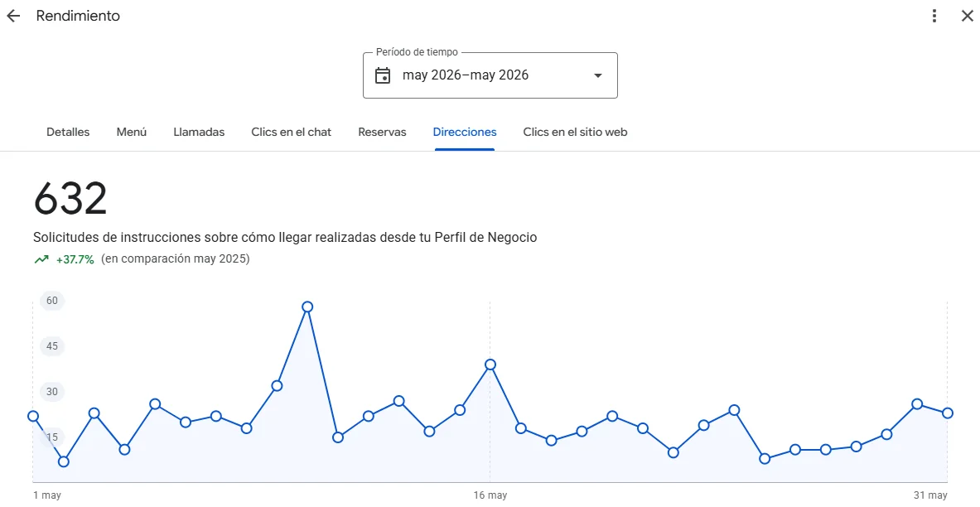
Task: Expand the time period dropdown arrow
Action: [598, 75]
